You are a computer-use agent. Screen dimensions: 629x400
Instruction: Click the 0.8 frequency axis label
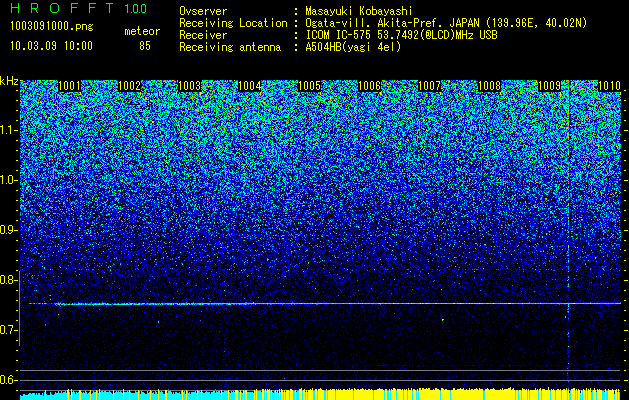pos(8,280)
